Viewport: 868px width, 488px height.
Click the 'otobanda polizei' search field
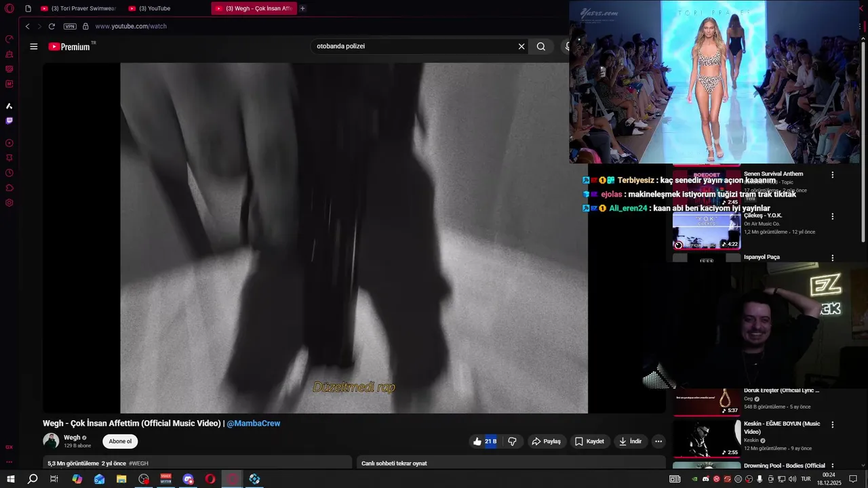click(x=414, y=47)
